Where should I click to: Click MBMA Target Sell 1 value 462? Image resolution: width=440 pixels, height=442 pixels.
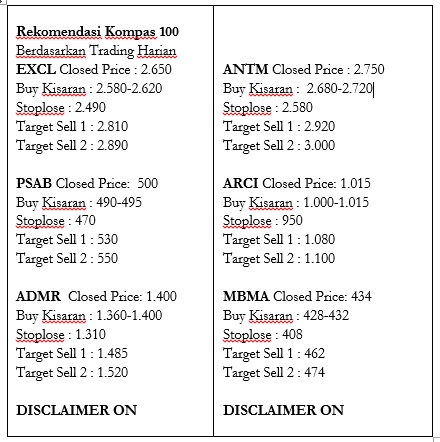[315, 353]
